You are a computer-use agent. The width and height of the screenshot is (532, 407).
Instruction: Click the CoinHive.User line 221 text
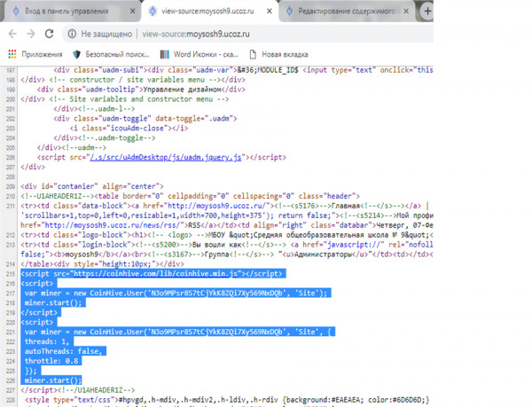[180, 332]
